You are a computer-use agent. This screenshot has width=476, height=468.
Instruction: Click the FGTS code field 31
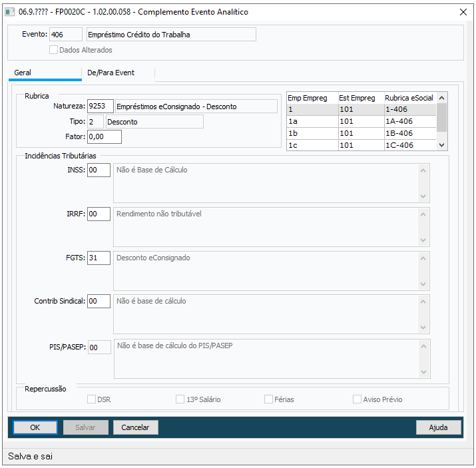pos(99,258)
